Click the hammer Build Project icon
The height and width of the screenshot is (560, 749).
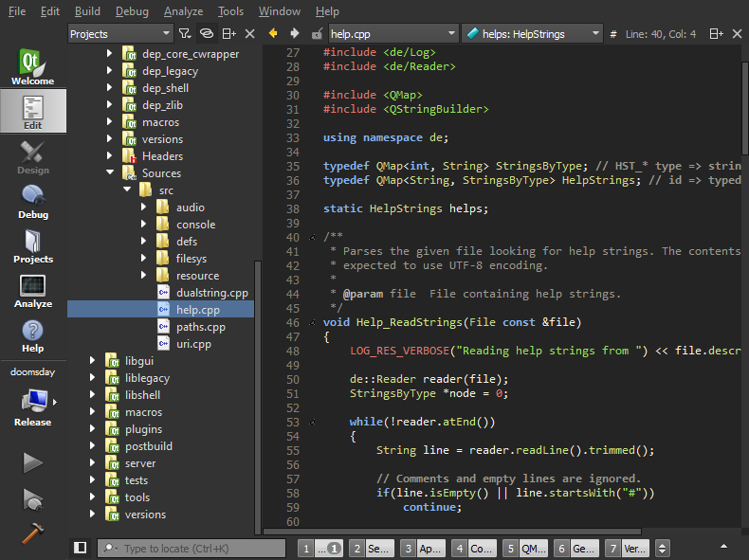tap(33, 533)
